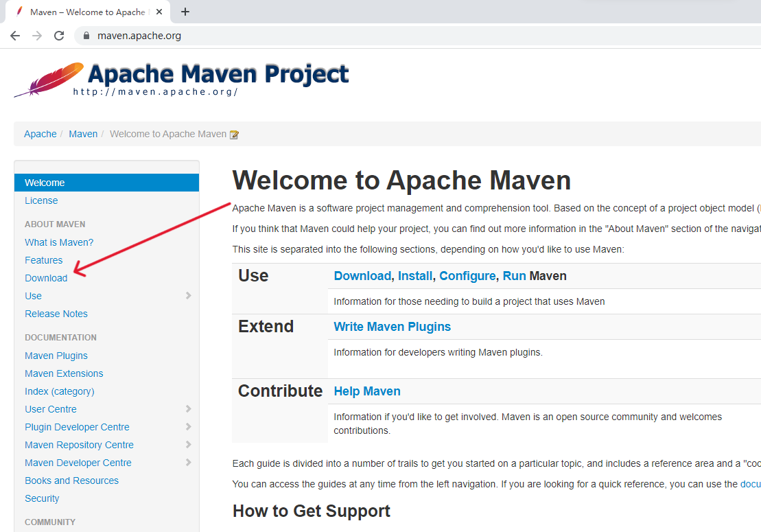
Task: Expand the Plugin Developer Centre chevron
Action: tap(188, 427)
